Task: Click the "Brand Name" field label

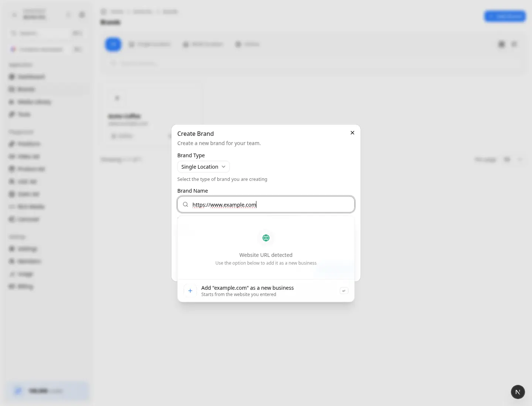Action: 192,191
